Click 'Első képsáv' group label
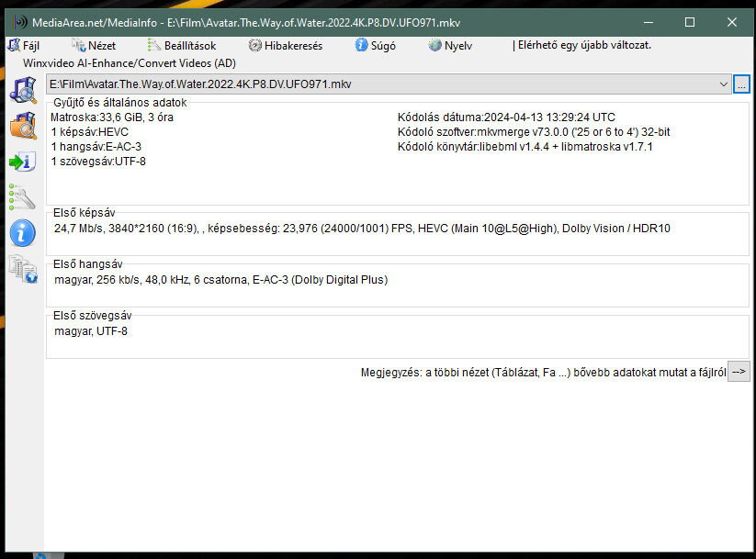This screenshot has height=559, width=756. (84, 213)
